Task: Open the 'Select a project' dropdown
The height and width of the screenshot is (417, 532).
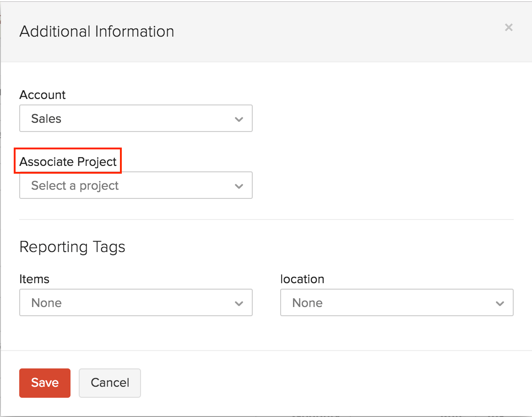Action: (x=136, y=186)
